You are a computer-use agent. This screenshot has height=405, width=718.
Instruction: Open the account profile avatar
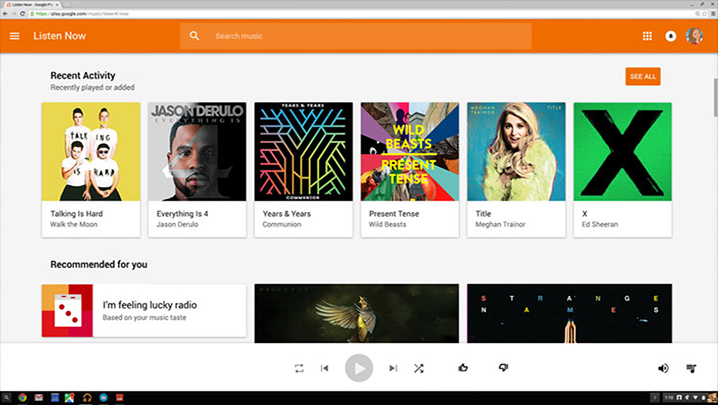[694, 36]
